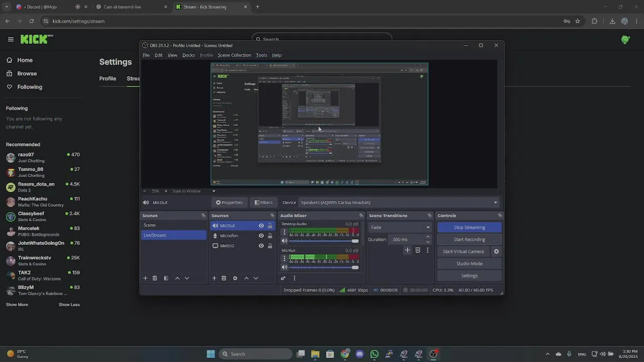Open OBS Edit menu
The image size is (644, 362).
pos(158,55)
